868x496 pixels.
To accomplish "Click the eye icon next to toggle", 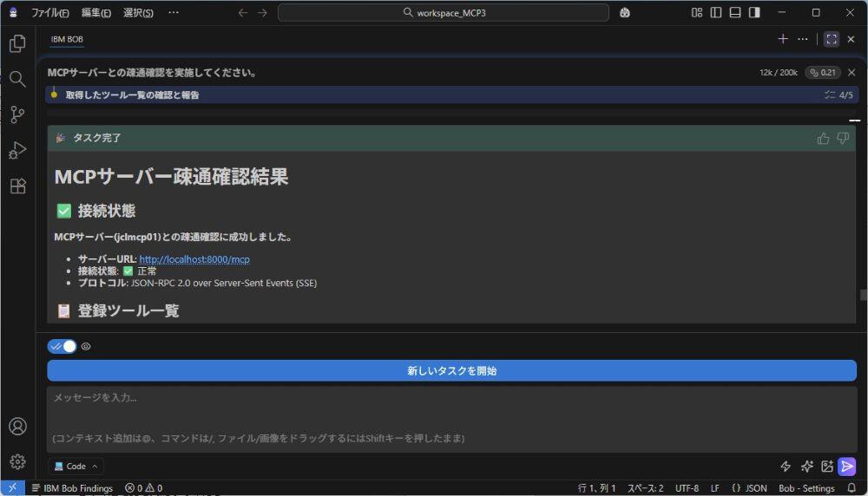I will click(x=86, y=346).
